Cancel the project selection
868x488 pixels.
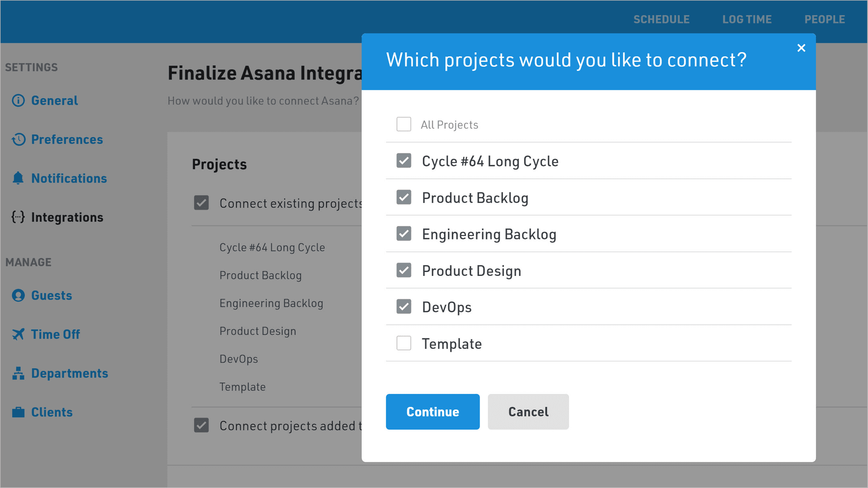(528, 412)
